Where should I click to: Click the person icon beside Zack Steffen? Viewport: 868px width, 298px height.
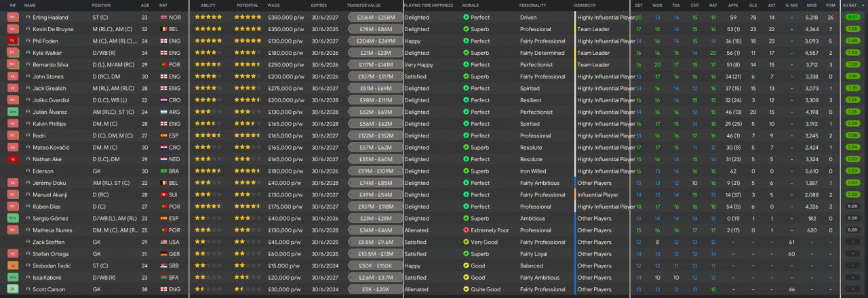click(28, 242)
